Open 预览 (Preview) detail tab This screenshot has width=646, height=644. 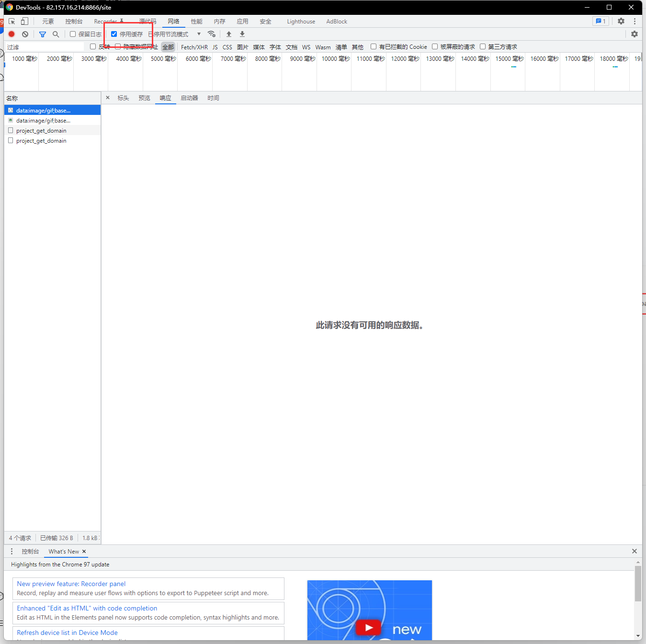[x=144, y=98]
